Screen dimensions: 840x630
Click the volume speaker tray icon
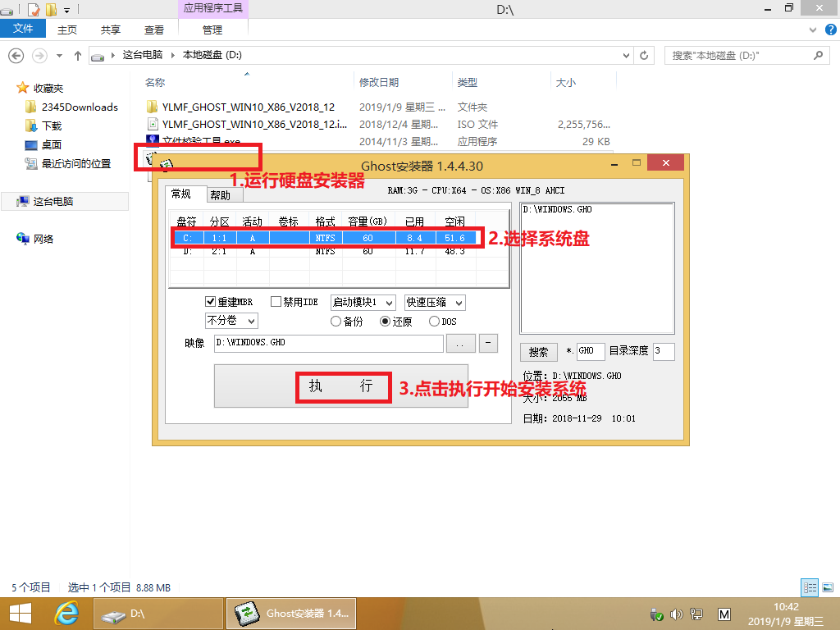point(677,614)
